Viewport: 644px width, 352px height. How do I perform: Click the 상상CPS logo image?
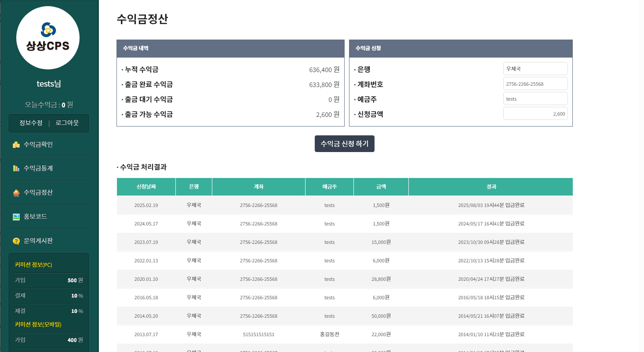click(48, 38)
